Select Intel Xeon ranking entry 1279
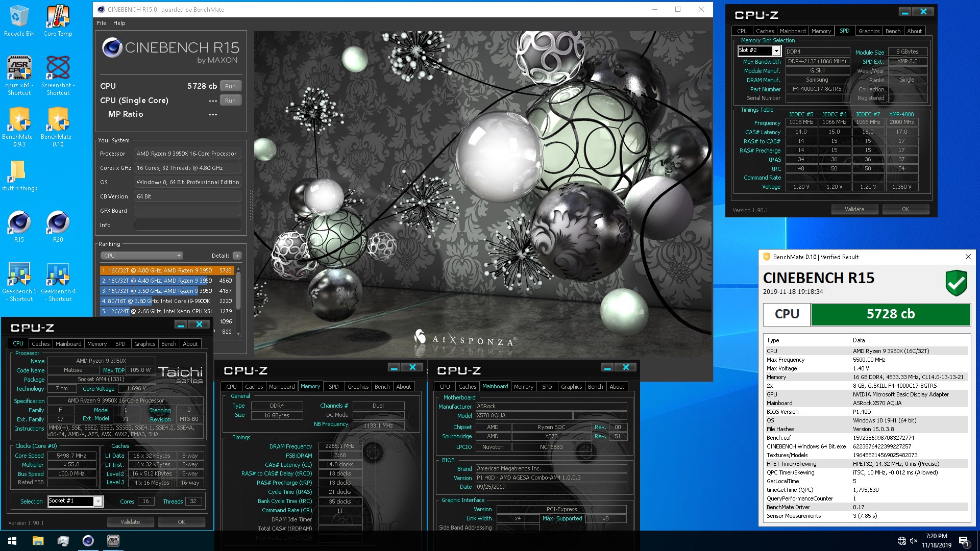980x551 pixels. pos(166,311)
